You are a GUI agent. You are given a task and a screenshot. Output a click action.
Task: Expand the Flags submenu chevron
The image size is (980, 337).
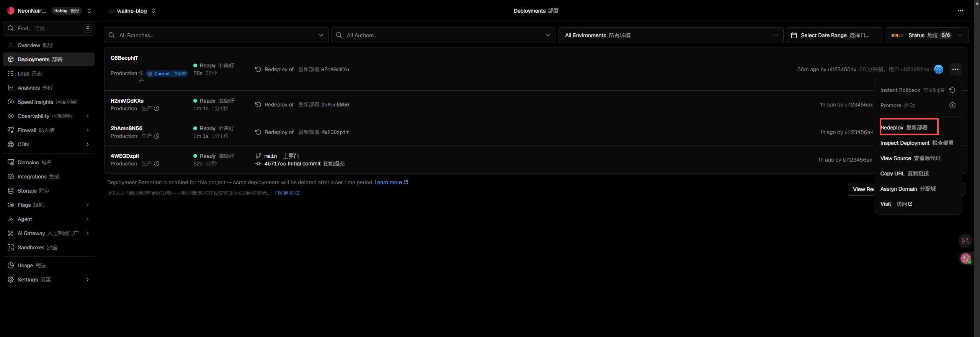tap(88, 205)
